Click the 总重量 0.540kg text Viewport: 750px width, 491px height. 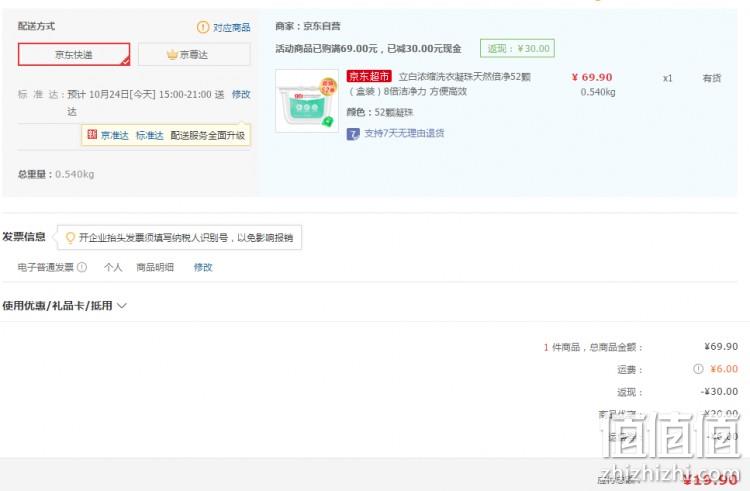(56, 174)
